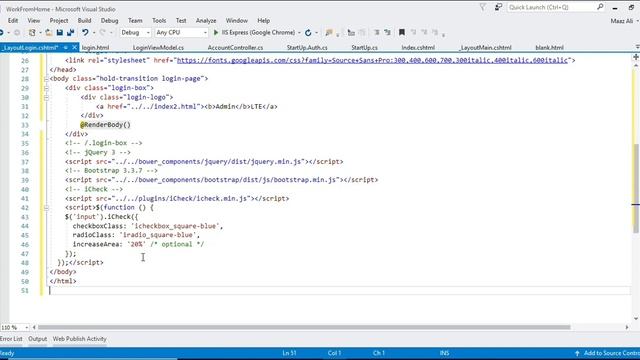Click the horizontal scrollbar thumb of the editor
Image resolution: width=640 pixels, height=360 pixels.
tap(304, 327)
